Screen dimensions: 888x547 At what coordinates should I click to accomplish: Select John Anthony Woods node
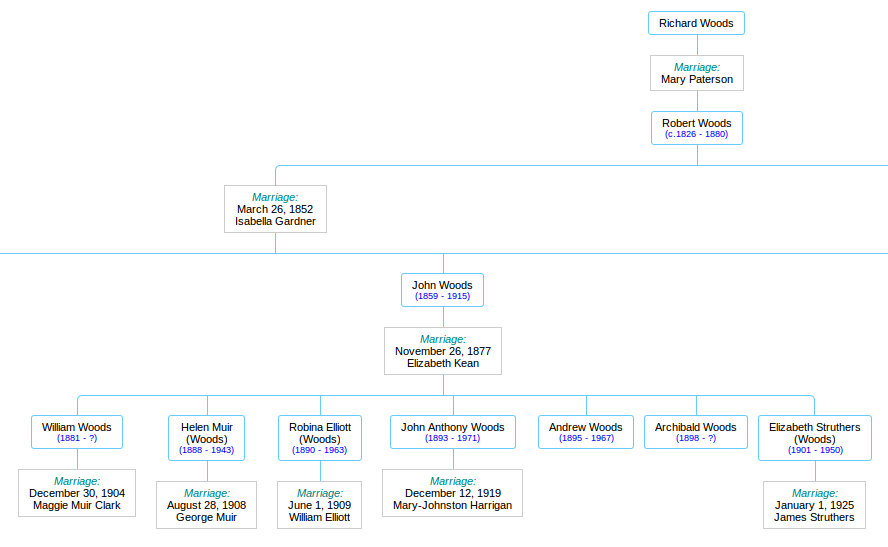452,432
